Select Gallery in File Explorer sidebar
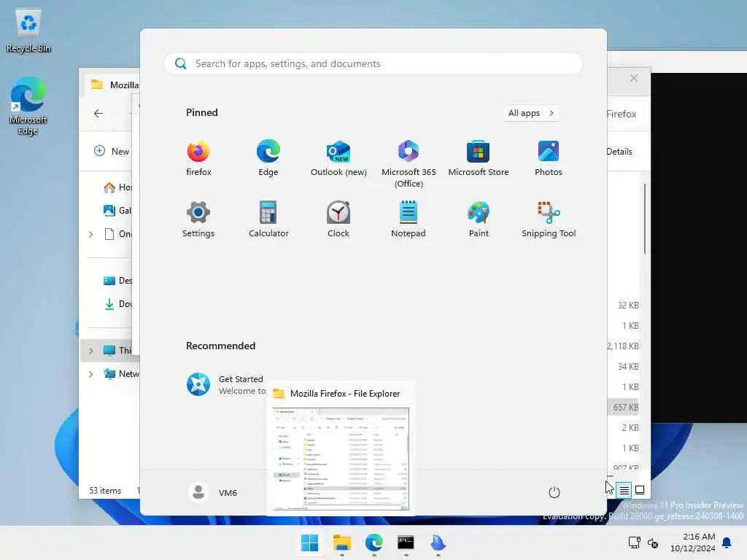 [117, 211]
